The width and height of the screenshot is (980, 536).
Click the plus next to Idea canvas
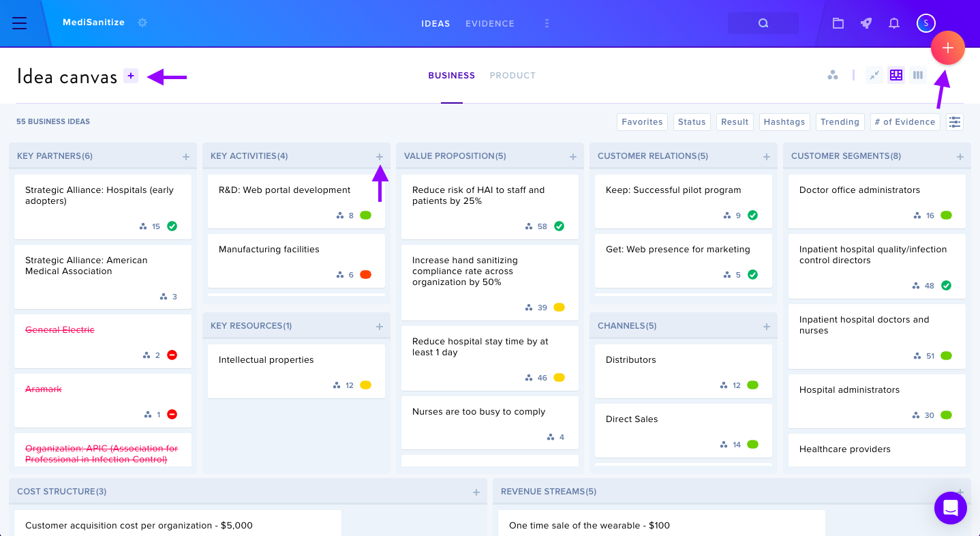pos(131,76)
